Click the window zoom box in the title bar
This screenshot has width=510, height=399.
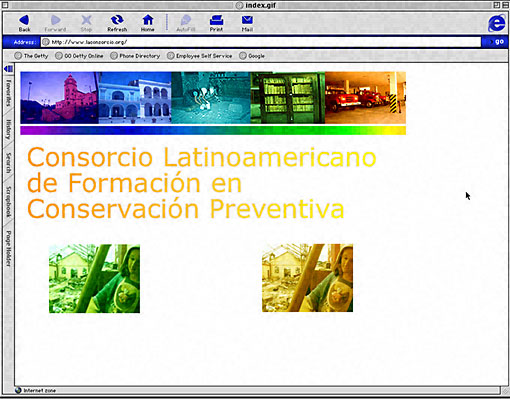tap(497, 5)
